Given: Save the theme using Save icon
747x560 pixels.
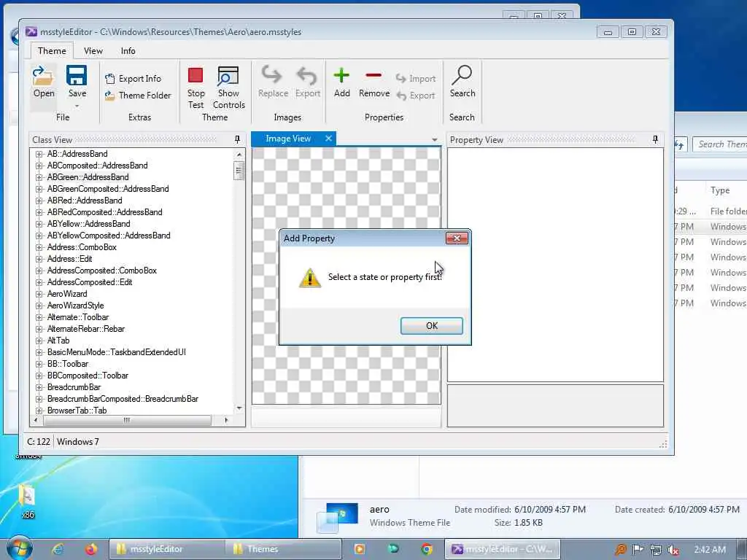Looking at the screenshot, I should pyautogui.click(x=77, y=82).
